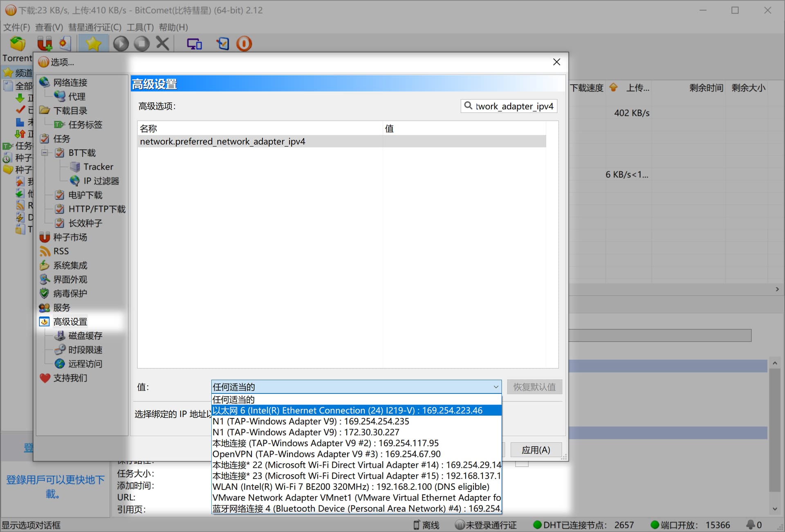
Task: Click the open torrent folder toolbar icon
Action: point(18,43)
